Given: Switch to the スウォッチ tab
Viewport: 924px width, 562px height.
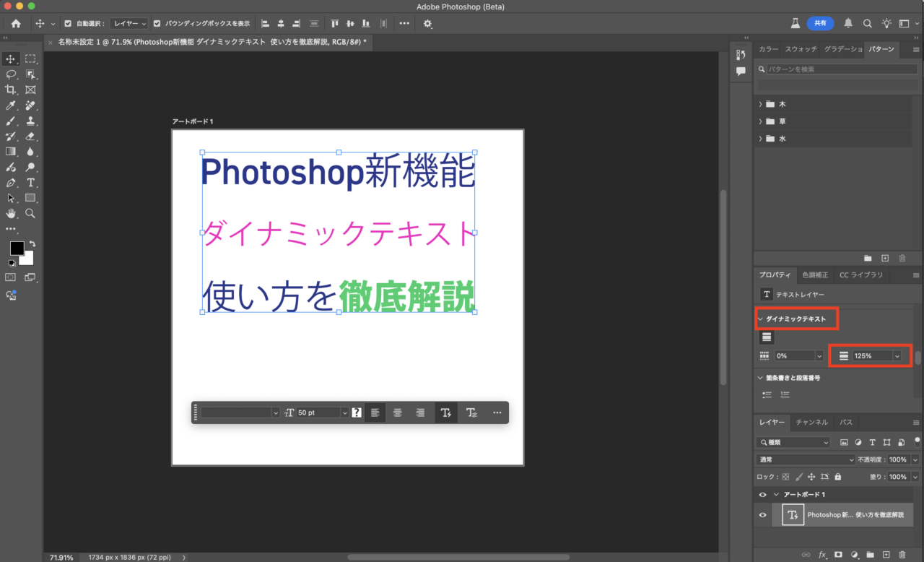Looking at the screenshot, I should pyautogui.click(x=801, y=49).
